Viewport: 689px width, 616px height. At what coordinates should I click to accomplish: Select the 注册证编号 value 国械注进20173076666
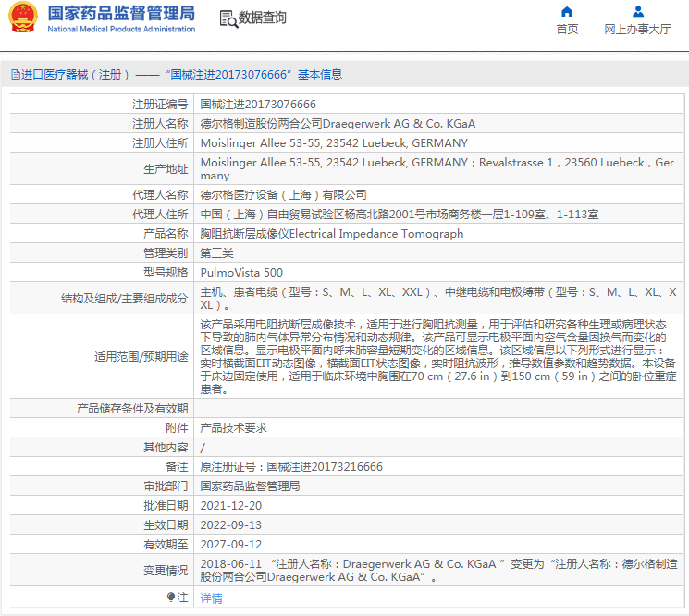coord(258,105)
